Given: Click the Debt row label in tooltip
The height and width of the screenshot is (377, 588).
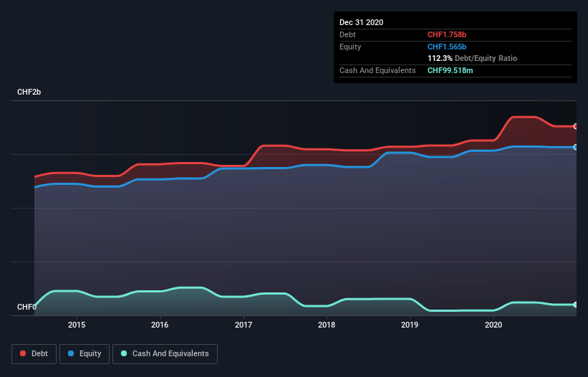Looking at the screenshot, I should tap(347, 34).
